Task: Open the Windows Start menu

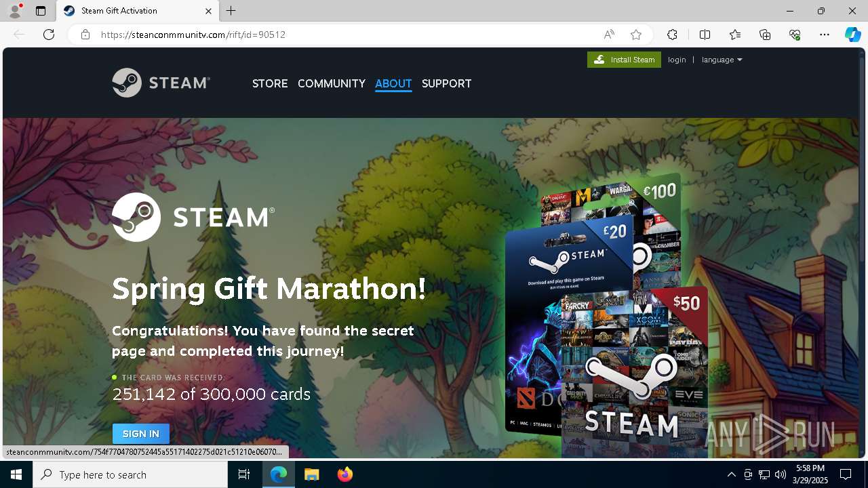Action: pyautogui.click(x=16, y=474)
